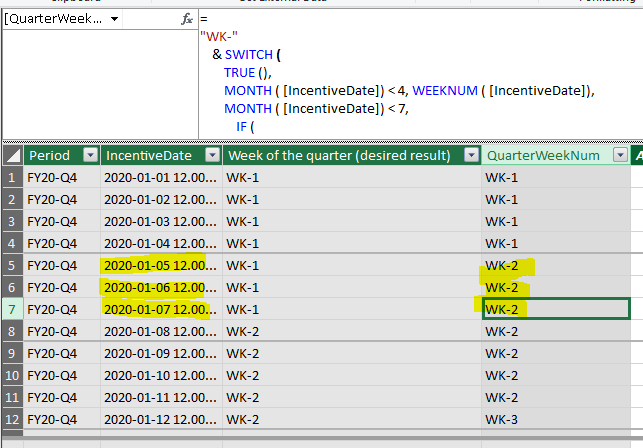Click desired result cell WK-2 in row 11
643x448 pixels.
(x=352, y=398)
